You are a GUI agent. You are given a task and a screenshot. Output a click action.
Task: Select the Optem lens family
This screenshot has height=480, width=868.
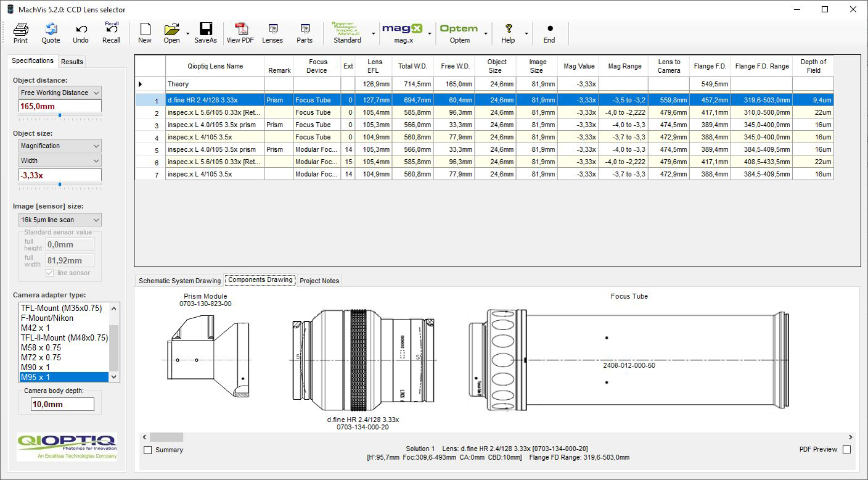coord(459,33)
